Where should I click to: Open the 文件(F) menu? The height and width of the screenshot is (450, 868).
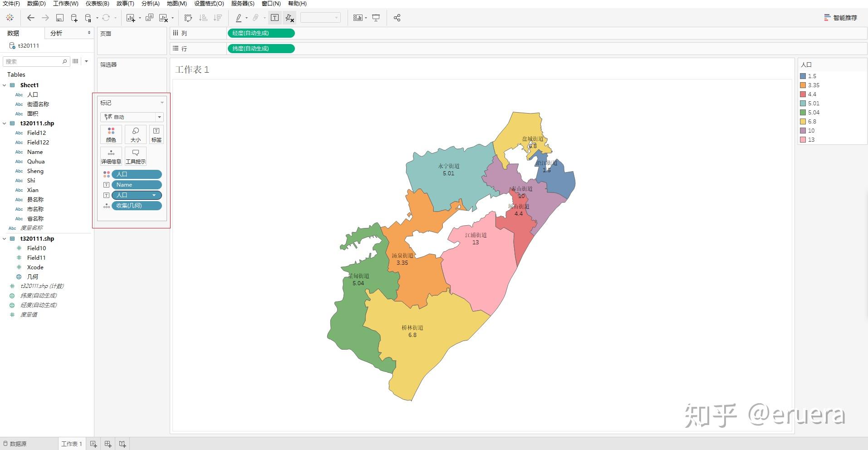pos(11,4)
